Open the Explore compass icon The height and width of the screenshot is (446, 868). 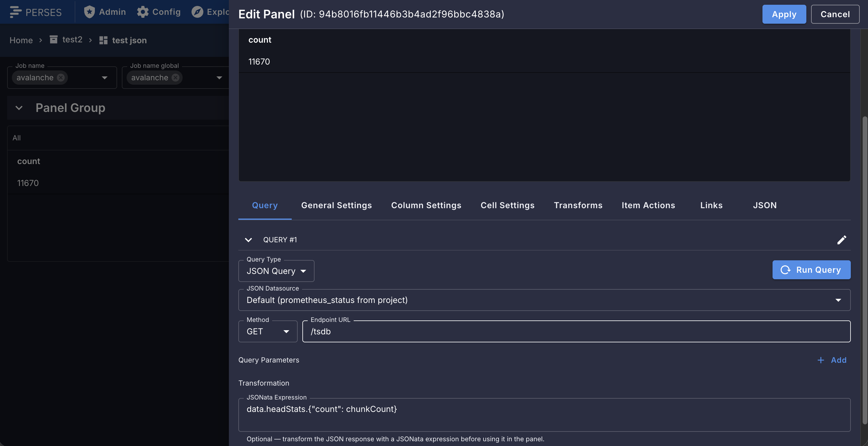click(197, 12)
